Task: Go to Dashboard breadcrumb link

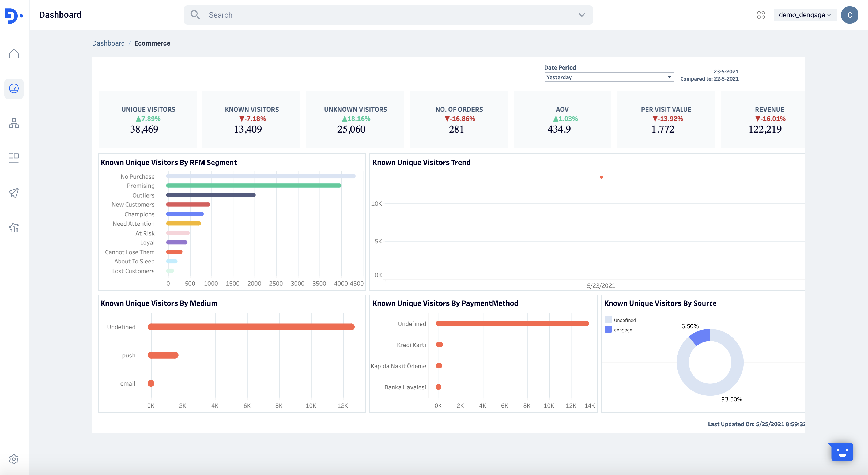Action: coord(108,43)
